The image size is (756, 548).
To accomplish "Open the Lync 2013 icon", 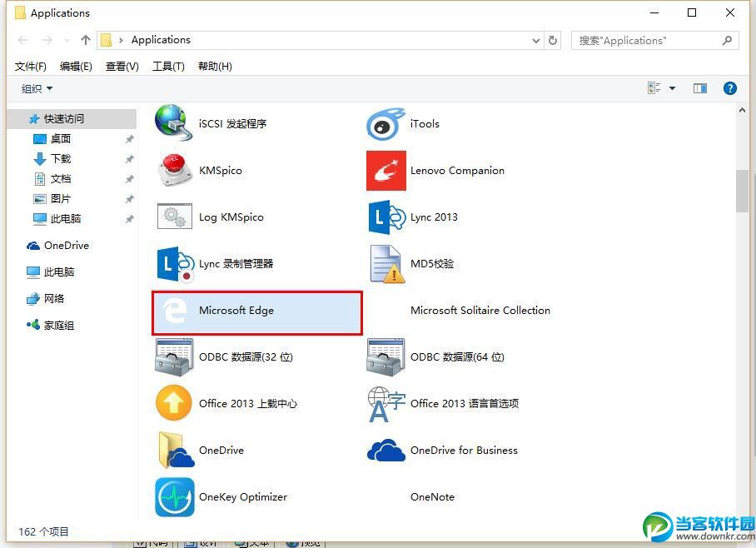I will (386, 217).
